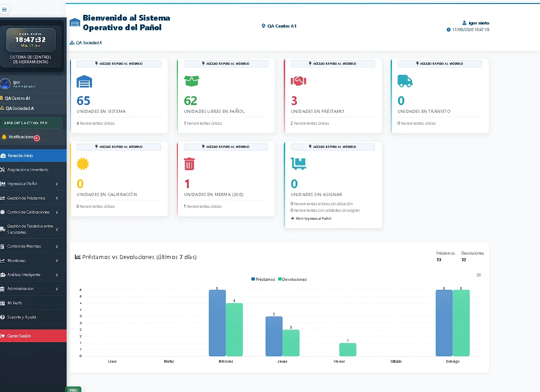Click the warehouse icon beside the welcome title

tap(75, 23)
